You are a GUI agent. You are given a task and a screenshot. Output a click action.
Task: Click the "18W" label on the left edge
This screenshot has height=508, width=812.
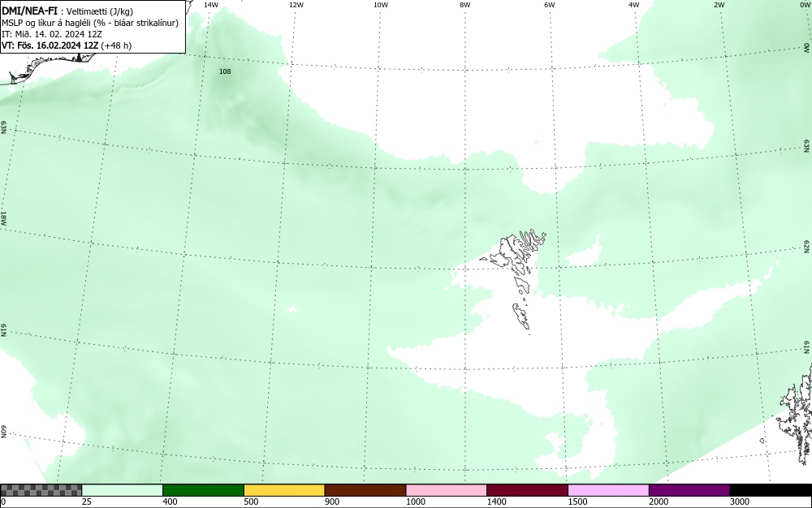tap(3, 217)
